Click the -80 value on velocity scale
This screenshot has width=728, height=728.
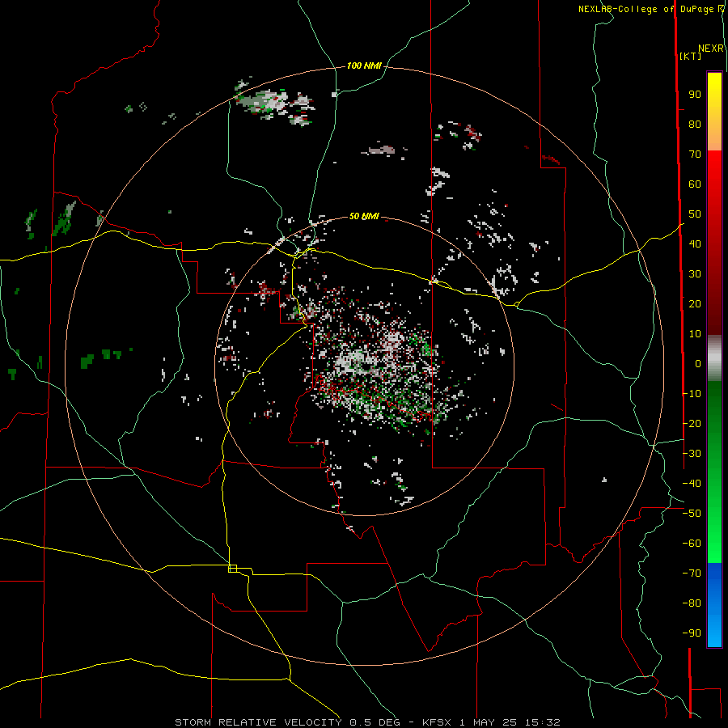click(x=692, y=603)
